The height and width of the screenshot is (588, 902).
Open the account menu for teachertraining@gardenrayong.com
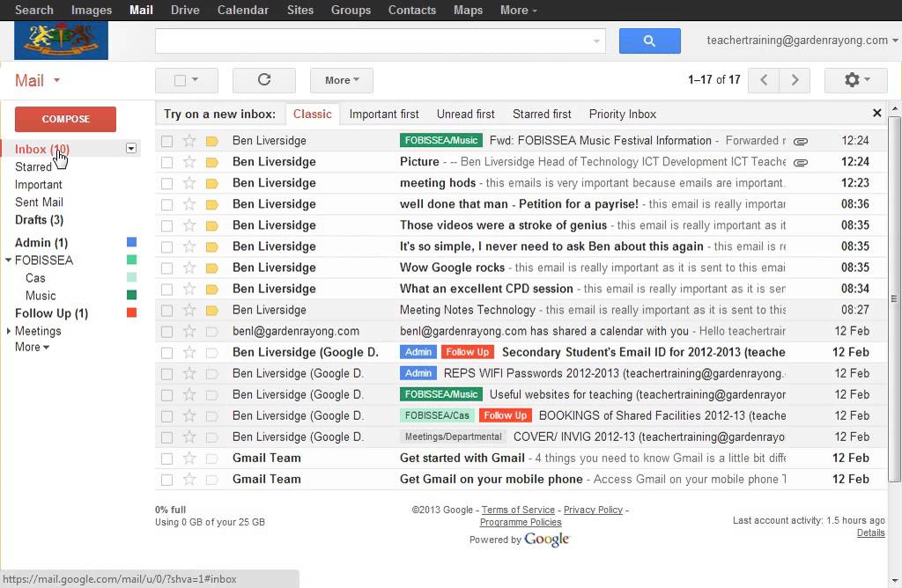pyautogui.click(x=802, y=40)
